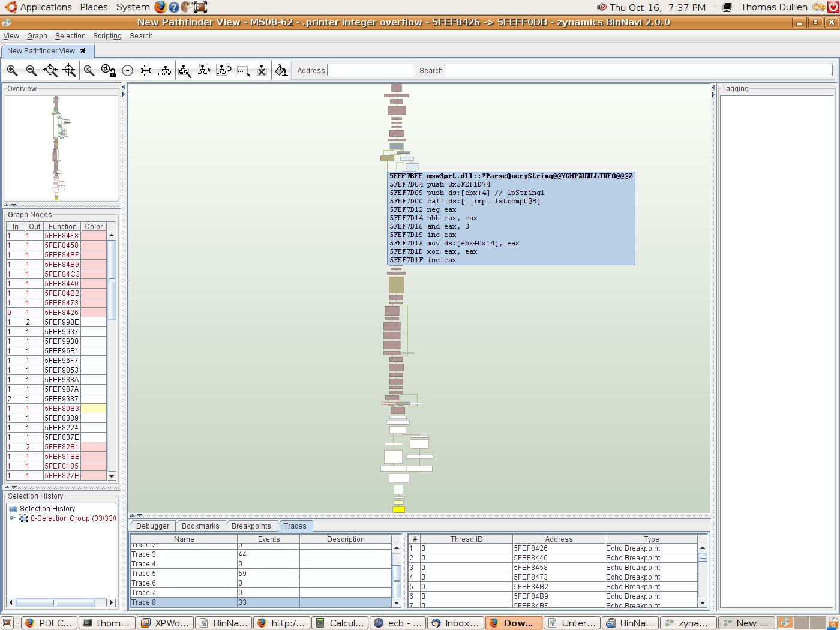Screen dimensions: 840x630
Task: Apply circular graph layout
Action: (127, 70)
